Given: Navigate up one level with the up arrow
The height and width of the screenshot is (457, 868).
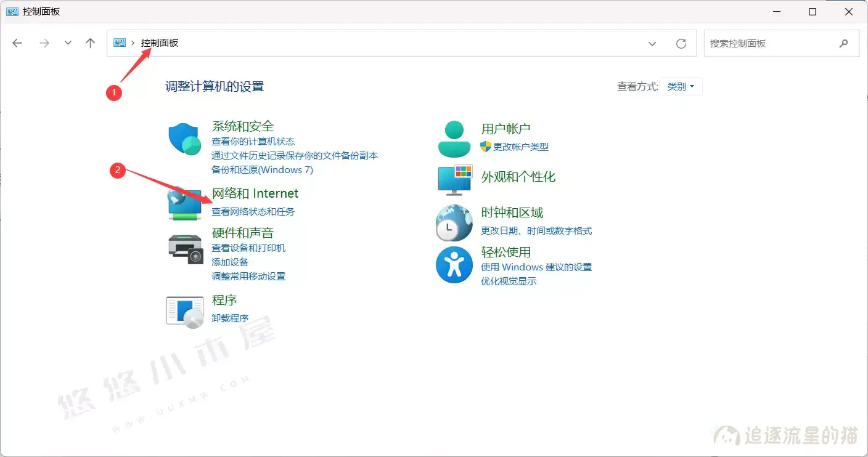Looking at the screenshot, I should point(90,42).
